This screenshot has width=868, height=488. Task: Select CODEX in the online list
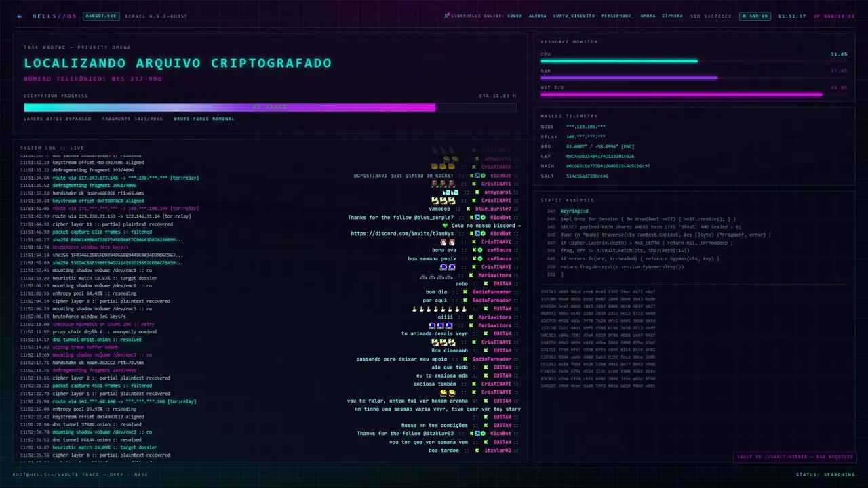[x=515, y=16]
